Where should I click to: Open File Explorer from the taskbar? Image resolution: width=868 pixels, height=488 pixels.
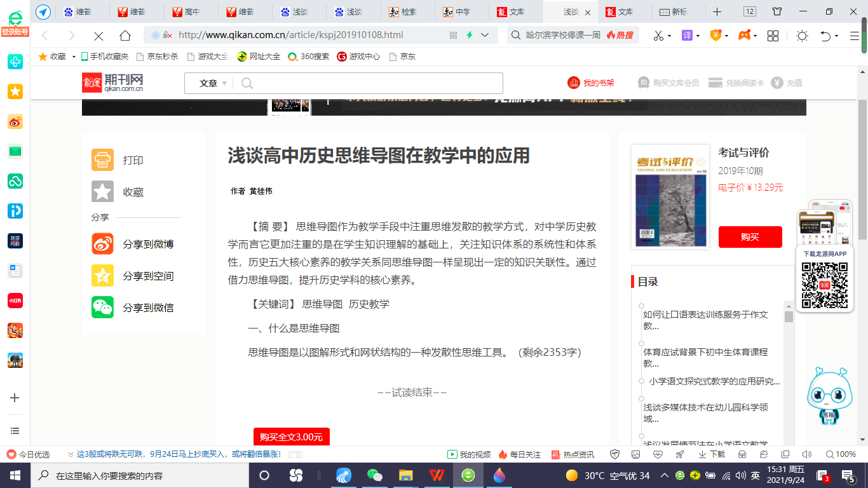click(406, 475)
